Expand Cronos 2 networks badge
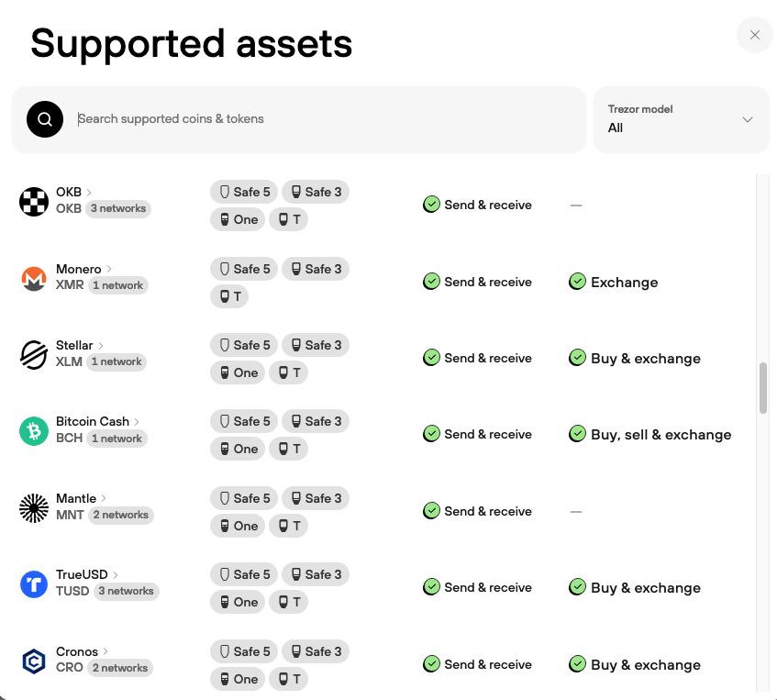The height and width of the screenshot is (700, 777). (120, 668)
